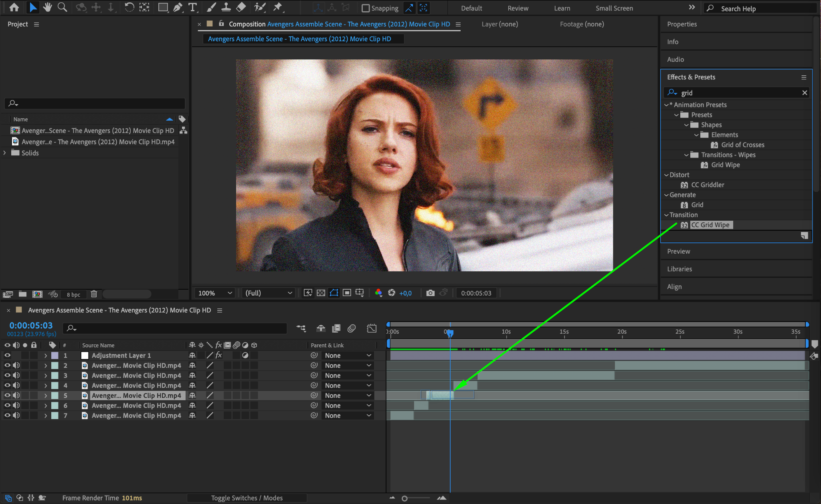Click Toggle Switches / Modes button

click(247, 498)
